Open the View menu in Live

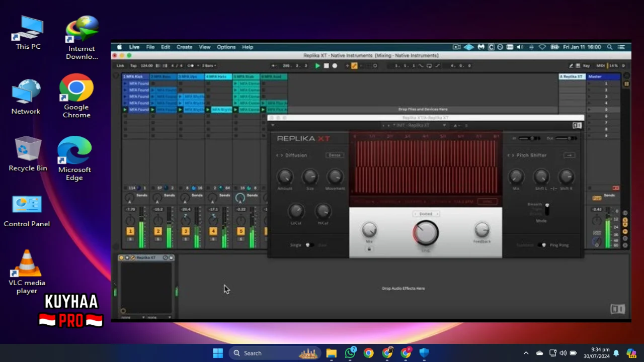[x=204, y=47]
